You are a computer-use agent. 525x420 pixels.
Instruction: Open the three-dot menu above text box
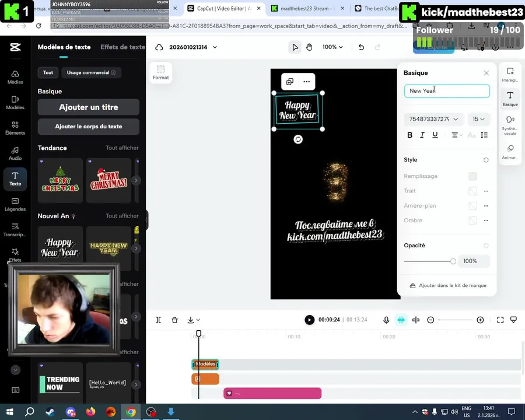point(307,82)
